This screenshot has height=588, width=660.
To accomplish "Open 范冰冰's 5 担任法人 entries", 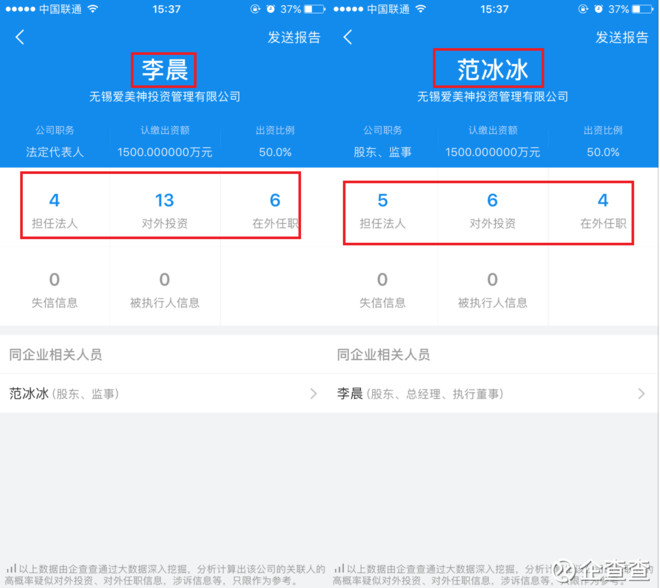I will [x=382, y=210].
